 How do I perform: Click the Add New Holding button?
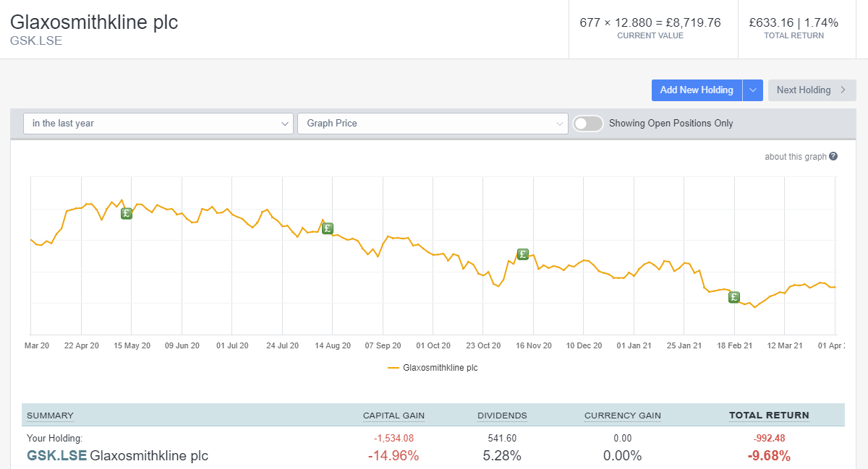pos(696,90)
